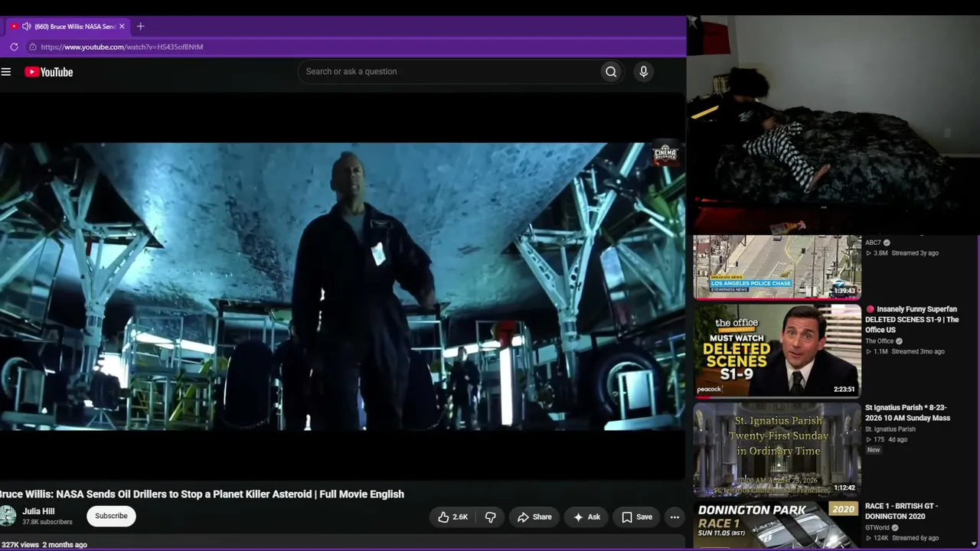
Task: Click the 'New' badge on St Ignatius video
Action: pyautogui.click(x=874, y=450)
